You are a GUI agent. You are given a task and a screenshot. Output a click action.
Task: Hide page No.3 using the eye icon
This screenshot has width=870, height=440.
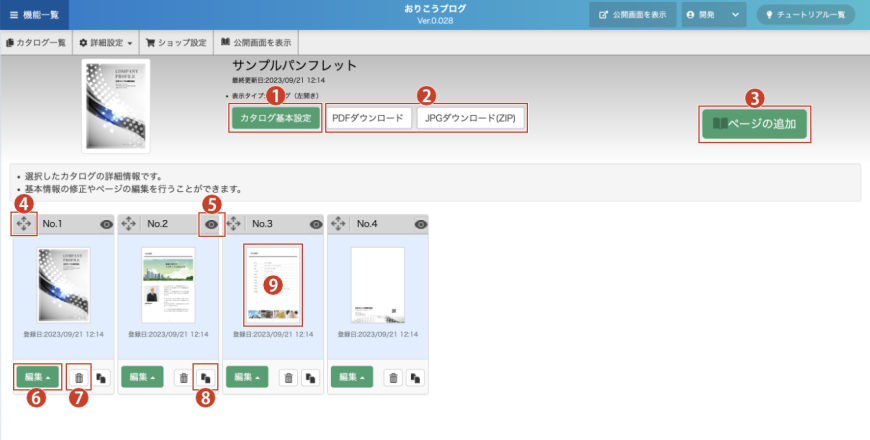click(x=316, y=225)
